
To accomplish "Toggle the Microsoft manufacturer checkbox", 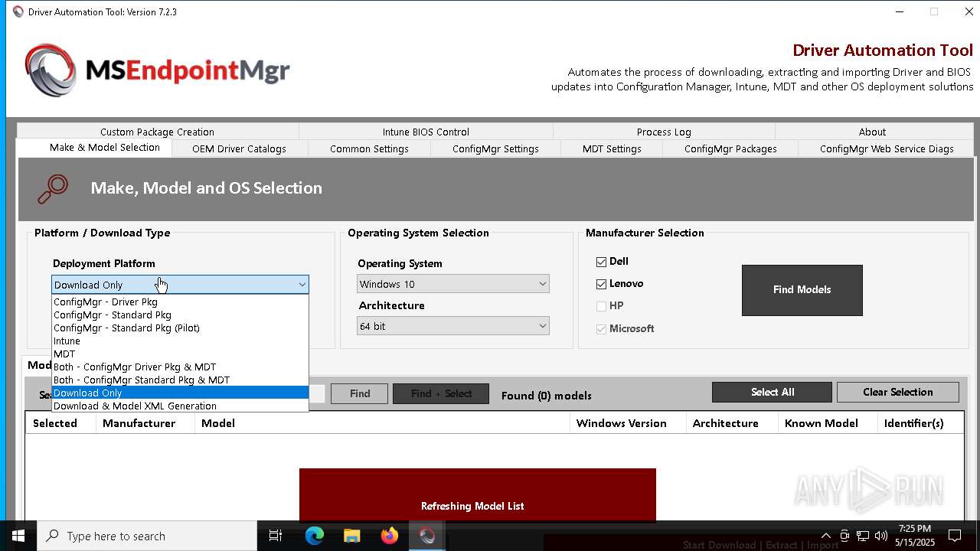I will click(x=601, y=329).
